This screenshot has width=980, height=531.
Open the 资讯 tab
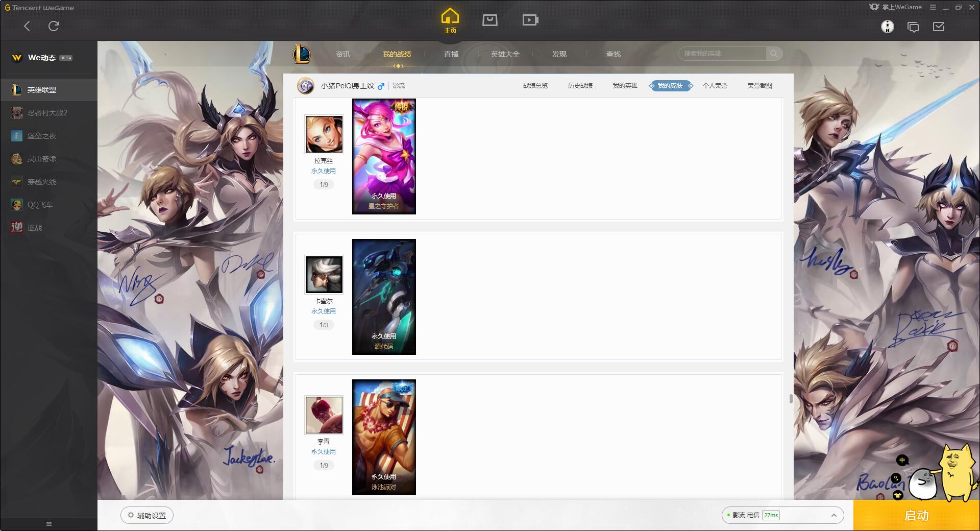343,54
